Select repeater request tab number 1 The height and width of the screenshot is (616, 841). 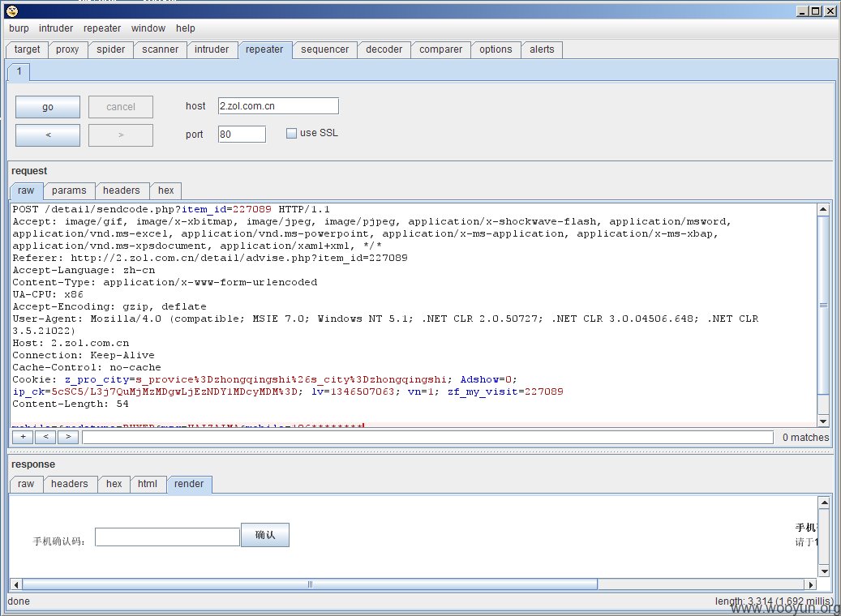click(x=19, y=71)
